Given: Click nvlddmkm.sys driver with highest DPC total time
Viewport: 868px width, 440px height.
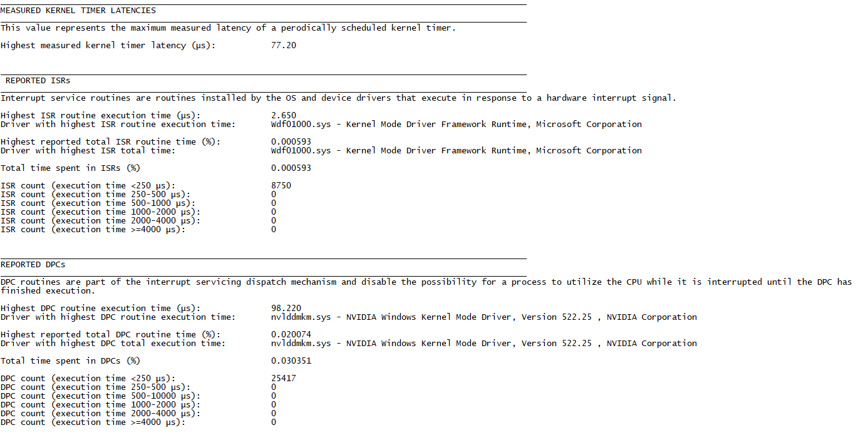Looking at the screenshot, I should (484, 343).
